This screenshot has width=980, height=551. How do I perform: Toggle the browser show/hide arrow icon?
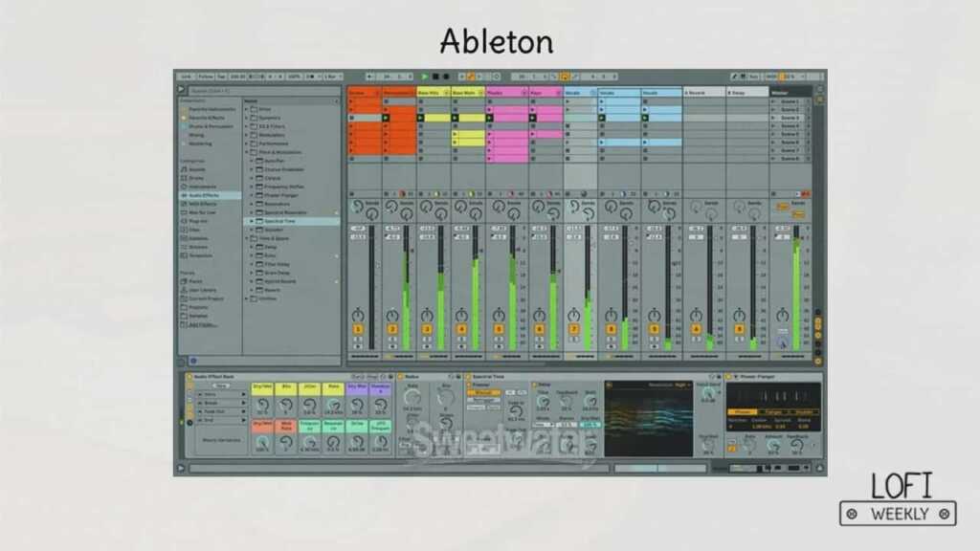click(181, 90)
